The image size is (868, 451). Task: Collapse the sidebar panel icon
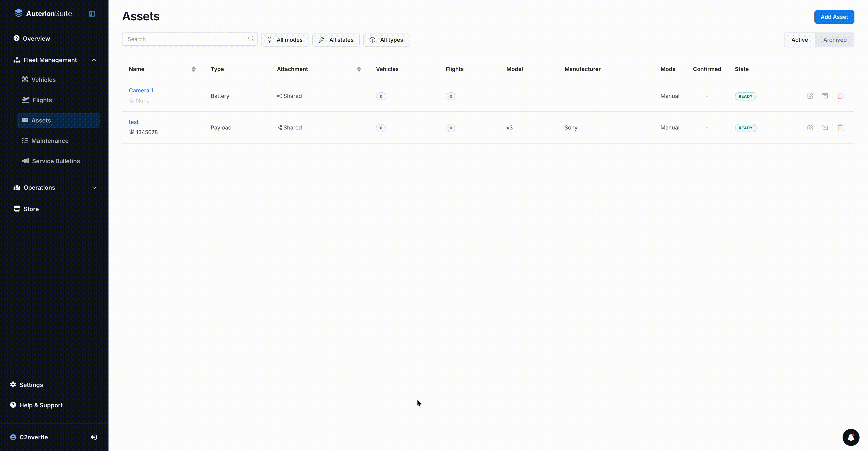(92, 14)
